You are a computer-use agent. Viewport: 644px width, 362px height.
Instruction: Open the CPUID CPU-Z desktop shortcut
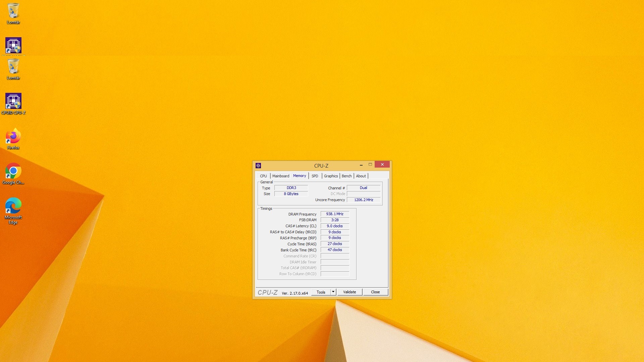pyautogui.click(x=13, y=102)
